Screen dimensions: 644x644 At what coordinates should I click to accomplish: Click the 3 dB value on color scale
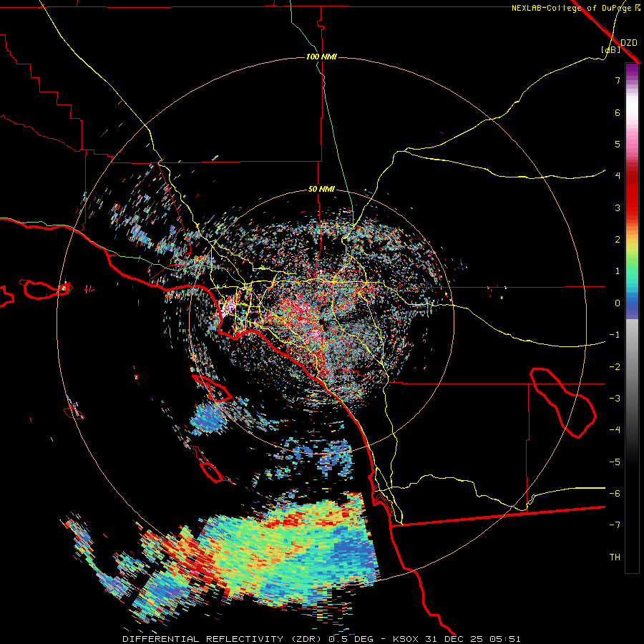[618, 208]
